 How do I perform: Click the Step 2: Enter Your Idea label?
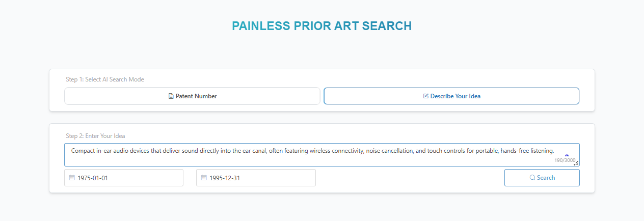(95, 136)
